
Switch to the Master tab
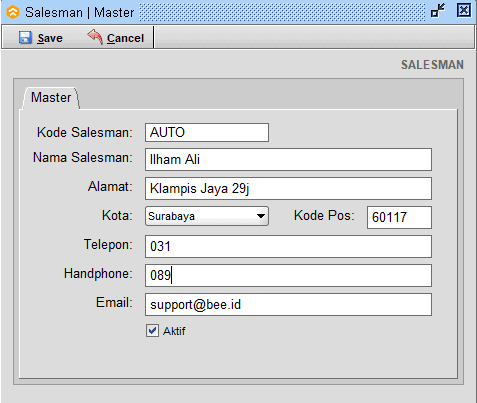[x=51, y=98]
